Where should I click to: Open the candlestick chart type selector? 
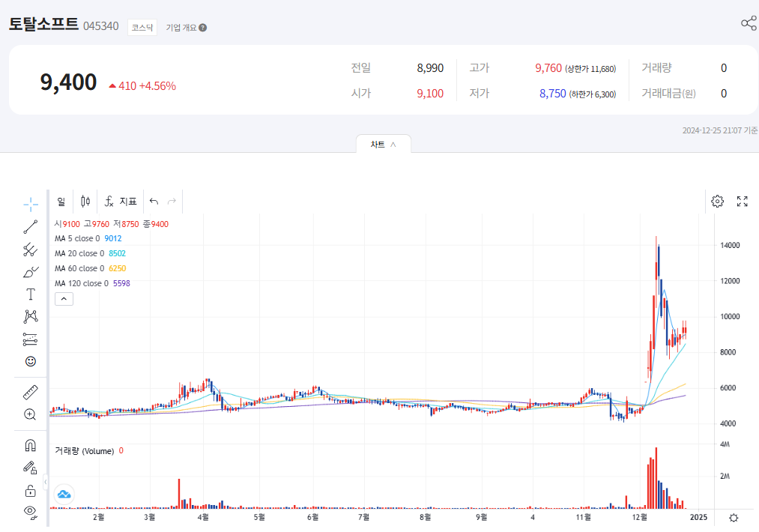[85, 202]
